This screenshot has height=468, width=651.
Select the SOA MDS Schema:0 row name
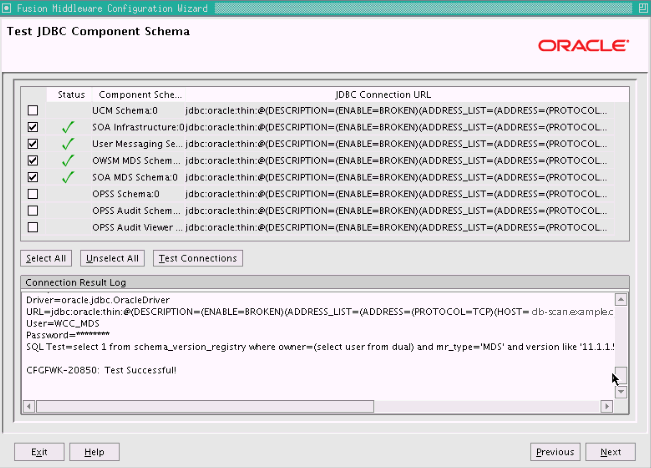(135, 177)
